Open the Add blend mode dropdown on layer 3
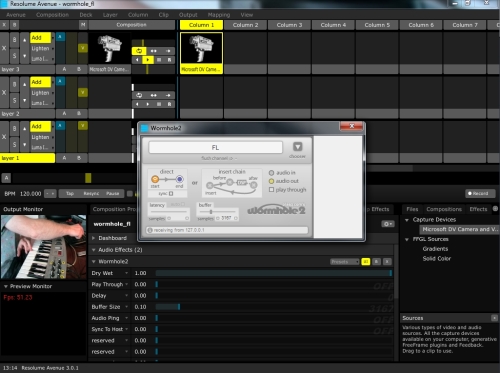The height and width of the screenshot is (373, 500). 41,38
